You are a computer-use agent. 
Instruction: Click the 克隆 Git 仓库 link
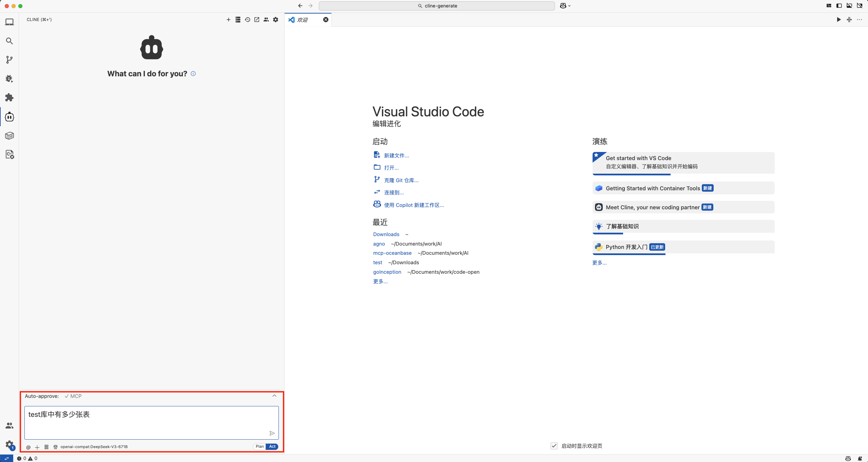[x=401, y=180]
